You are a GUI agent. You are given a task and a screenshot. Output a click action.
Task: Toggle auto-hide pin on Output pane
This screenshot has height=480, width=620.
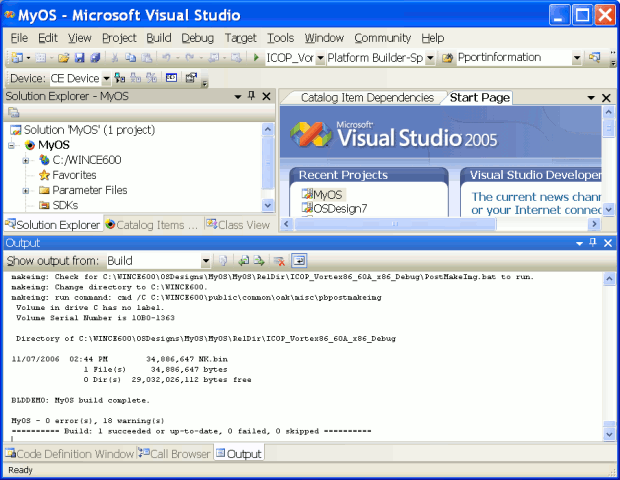(x=593, y=243)
